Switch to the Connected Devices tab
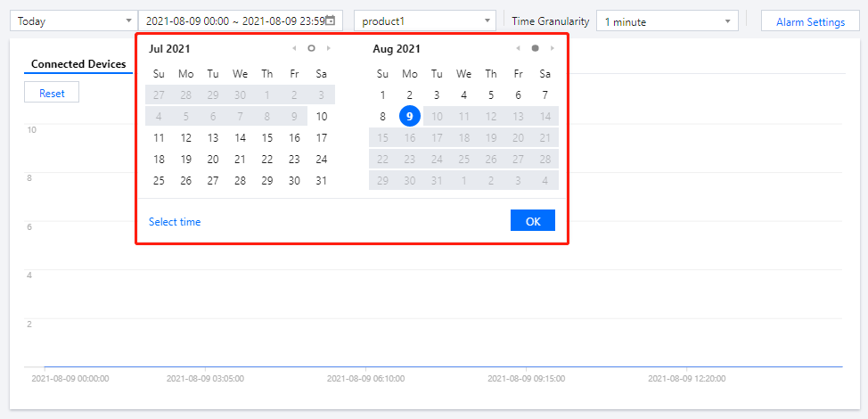868x419 pixels. [x=78, y=64]
